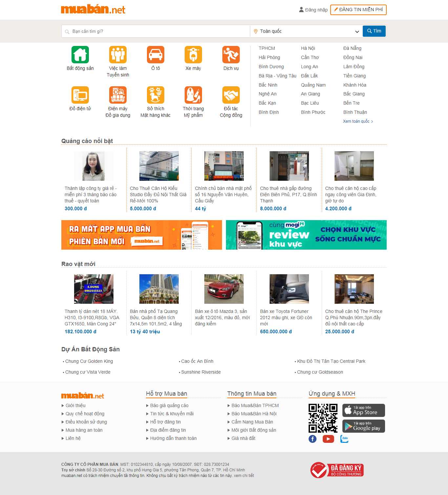Select the Bất động sản category icon
Image resolution: width=448 pixels, height=495 pixels.
point(80,55)
